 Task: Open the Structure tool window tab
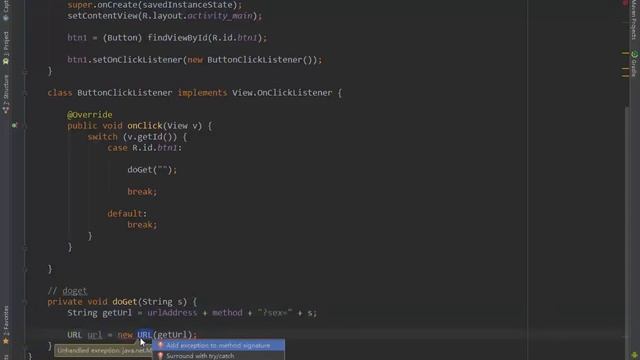tap(6, 93)
